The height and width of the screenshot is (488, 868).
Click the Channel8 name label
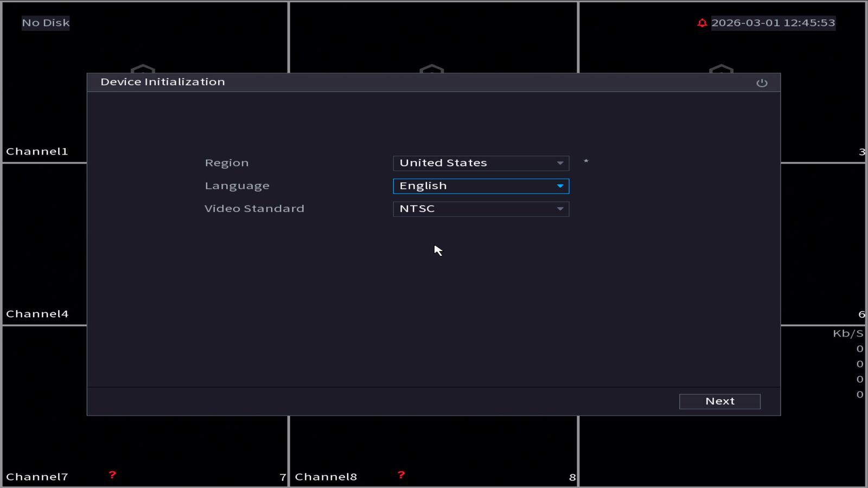325,477
